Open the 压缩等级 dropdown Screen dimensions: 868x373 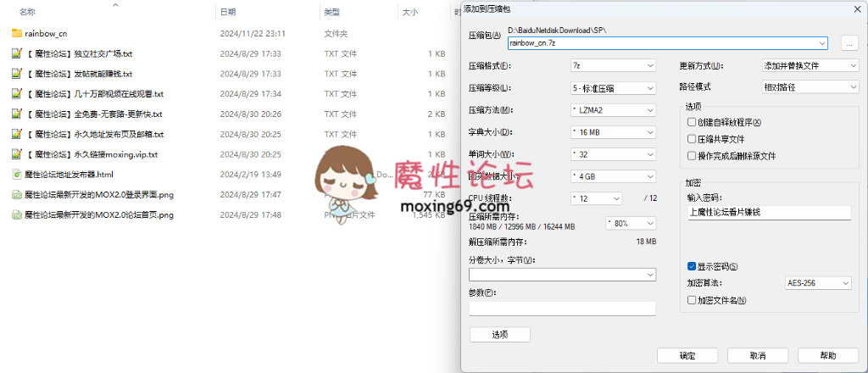point(613,87)
